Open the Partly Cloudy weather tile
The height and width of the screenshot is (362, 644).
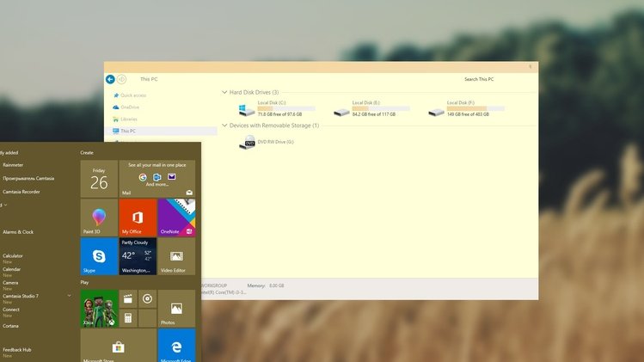138,256
